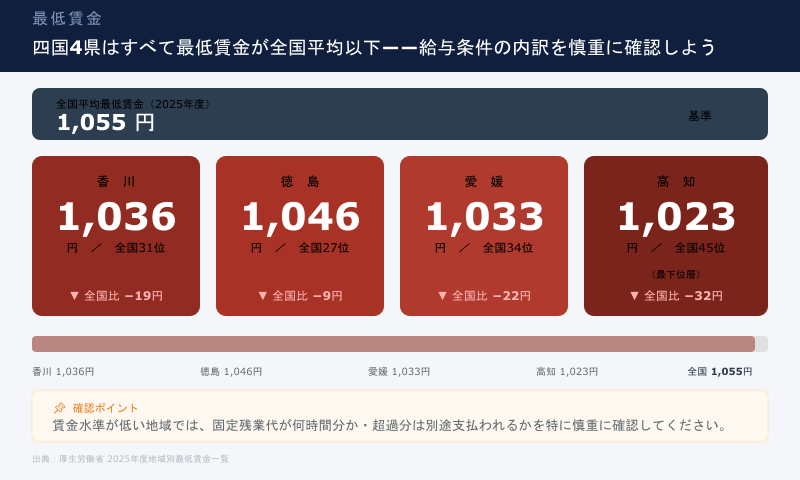The height and width of the screenshot is (480, 800).
Task: Select the 徳島 card showing 1,046
Action: 300,236
